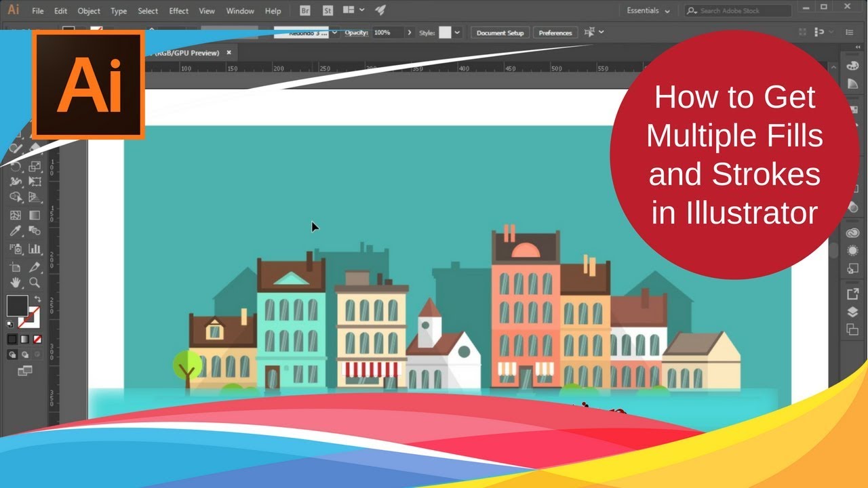Click the vertical scrollbar thumb

(x=833, y=249)
